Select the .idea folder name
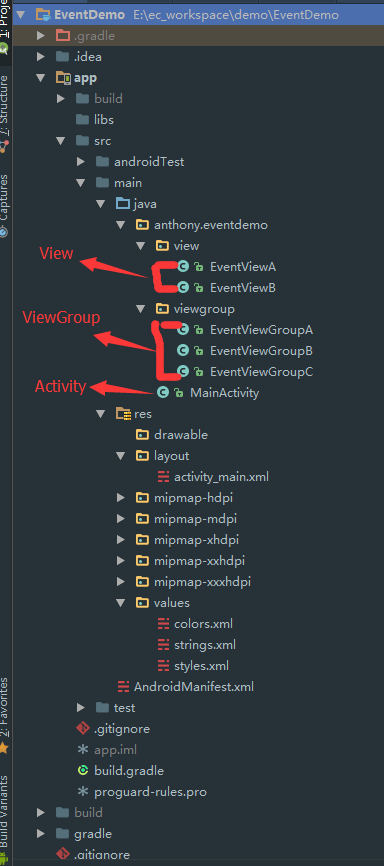The image size is (384, 866). (x=88, y=57)
